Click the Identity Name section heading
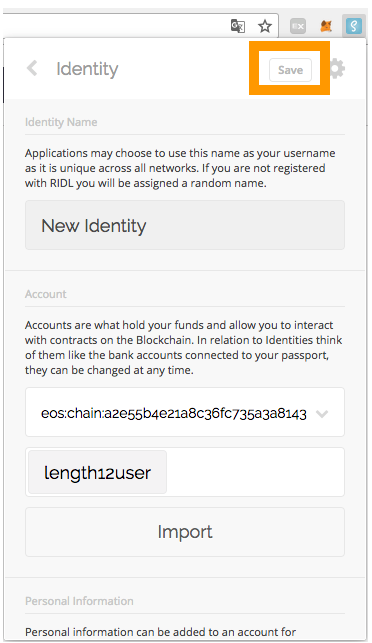The height and width of the screenshot is (643, 372). coord(61,122)
